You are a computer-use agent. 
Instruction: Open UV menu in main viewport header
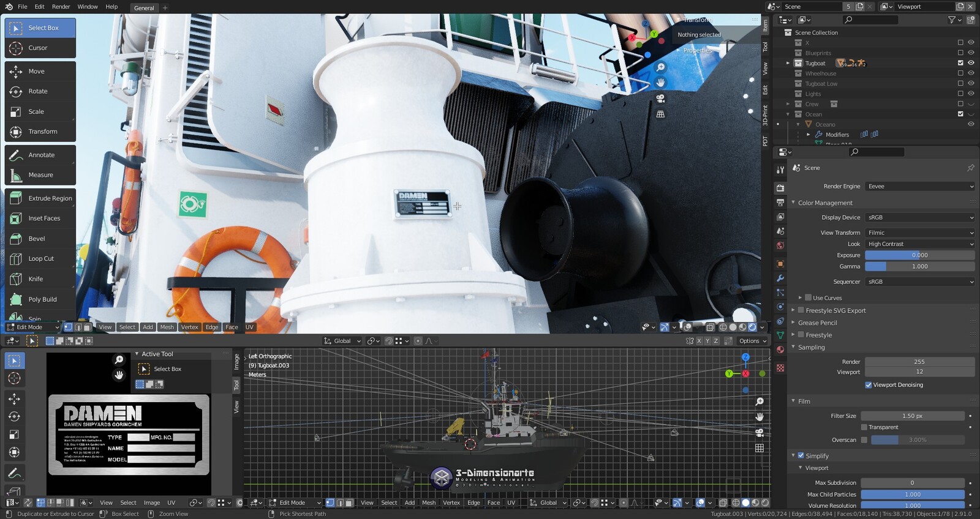click(x=249, y=327)
